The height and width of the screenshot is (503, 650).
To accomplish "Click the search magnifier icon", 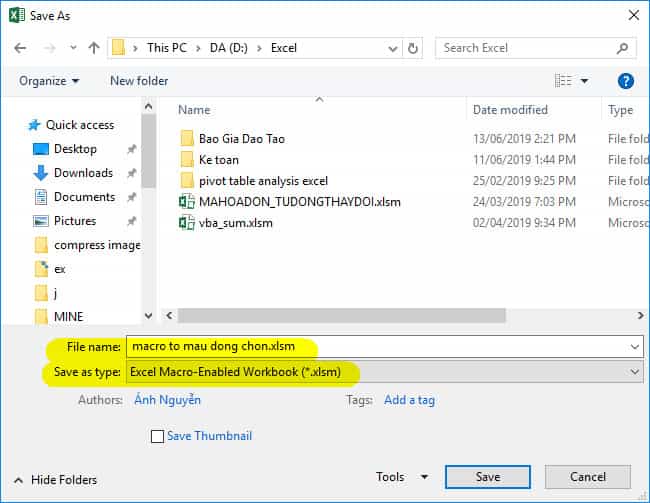I will (622, 49).
